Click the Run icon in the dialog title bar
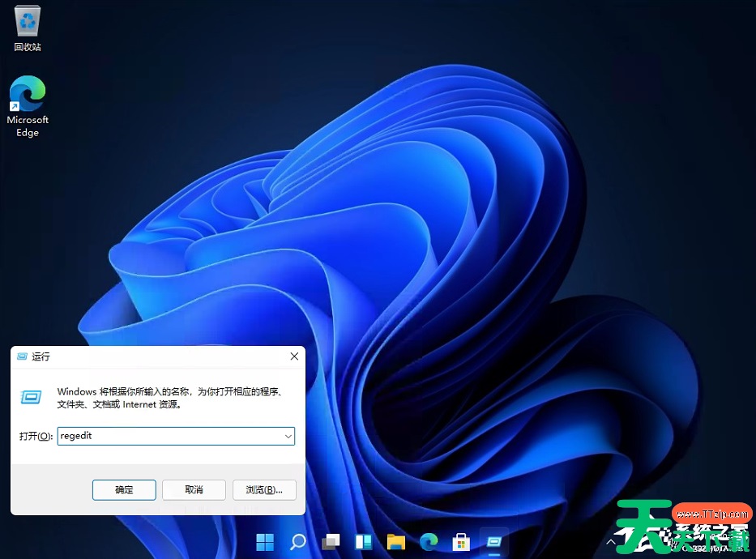756x559 pixels. pyautogui.click(x=22, y=356)
